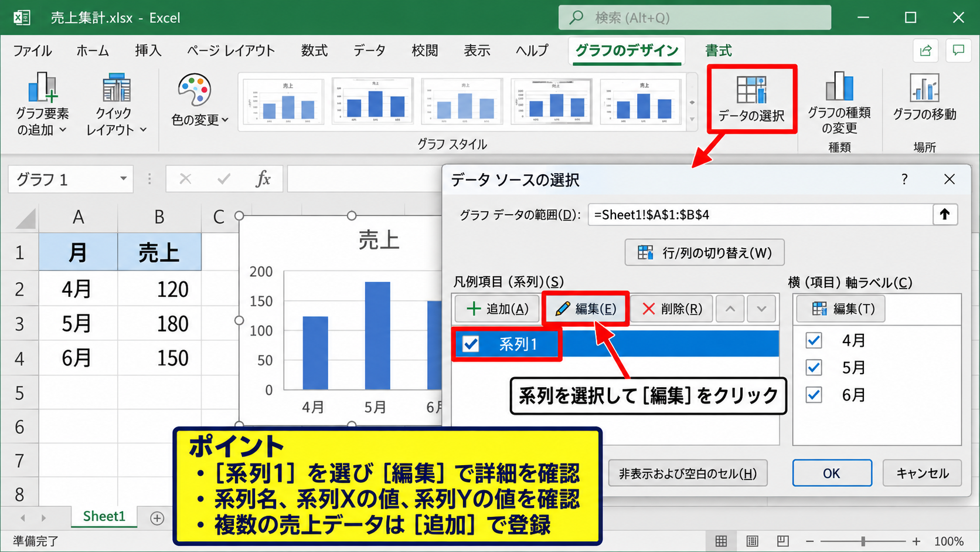Open Change Colors (色の変更) palette

pyautogui.click(x=199, y=100)
